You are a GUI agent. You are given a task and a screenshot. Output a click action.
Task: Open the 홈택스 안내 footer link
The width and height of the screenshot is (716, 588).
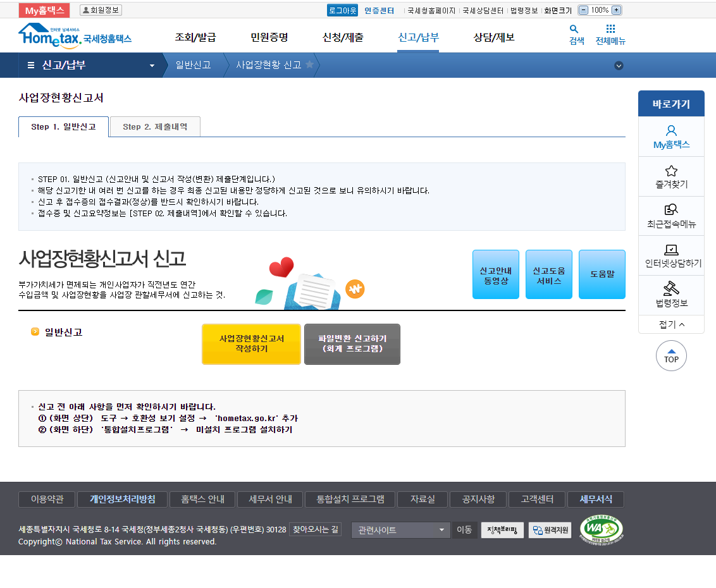pos(202,499)
